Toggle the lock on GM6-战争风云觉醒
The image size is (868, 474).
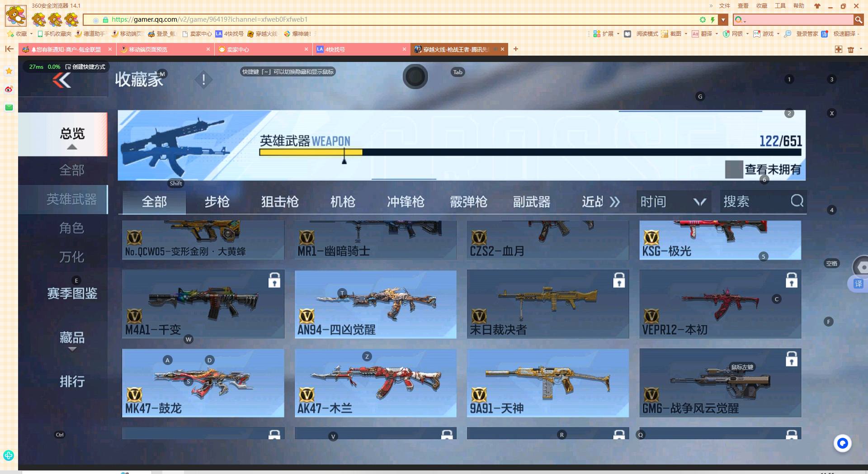[791, 360]
